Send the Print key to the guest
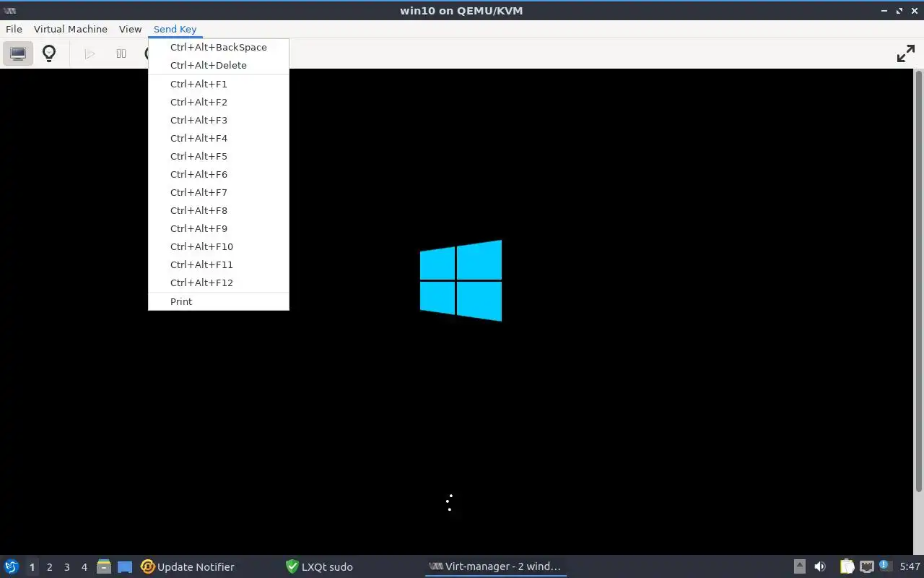Image resolution: width=924 pixels, height=578 pixels. (x=219, y=301)
